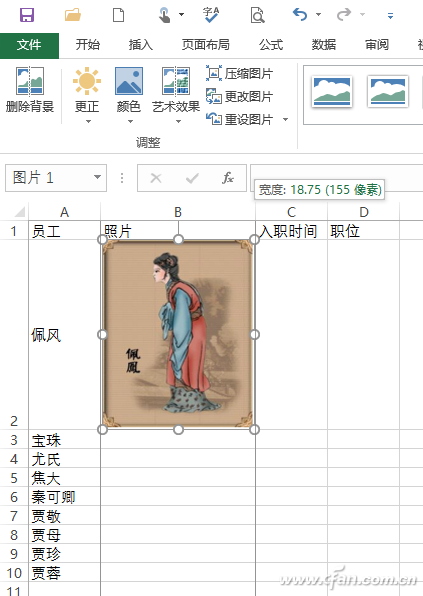The image size is (423, 596).
Task: Click cell containing 照片
Action: coord(178,230)
